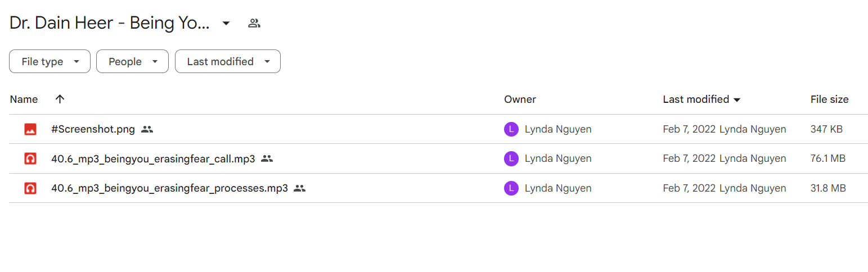868x272 pixels.
Task: Reverse sort with the Name arrow icon
Action: [60, 99]
